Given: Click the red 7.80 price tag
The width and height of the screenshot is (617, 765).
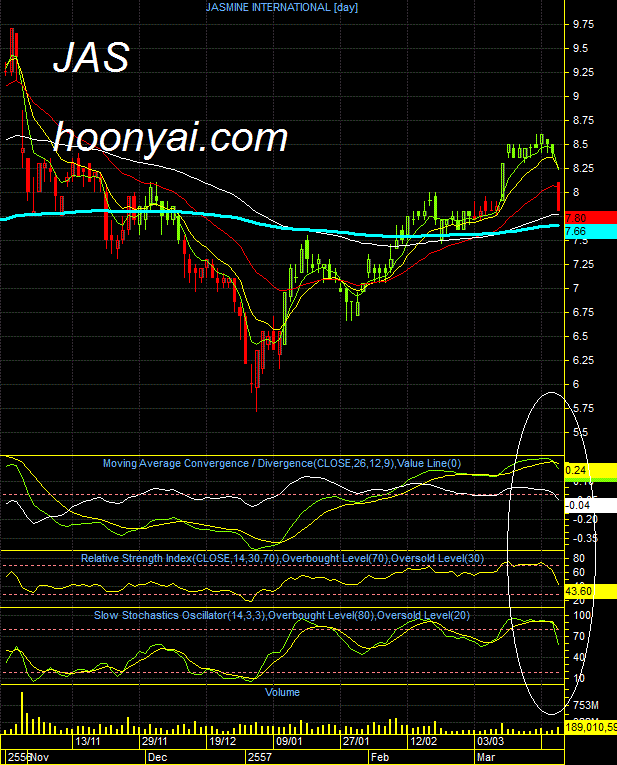Looking at the screenshot, I should (591, 218).
